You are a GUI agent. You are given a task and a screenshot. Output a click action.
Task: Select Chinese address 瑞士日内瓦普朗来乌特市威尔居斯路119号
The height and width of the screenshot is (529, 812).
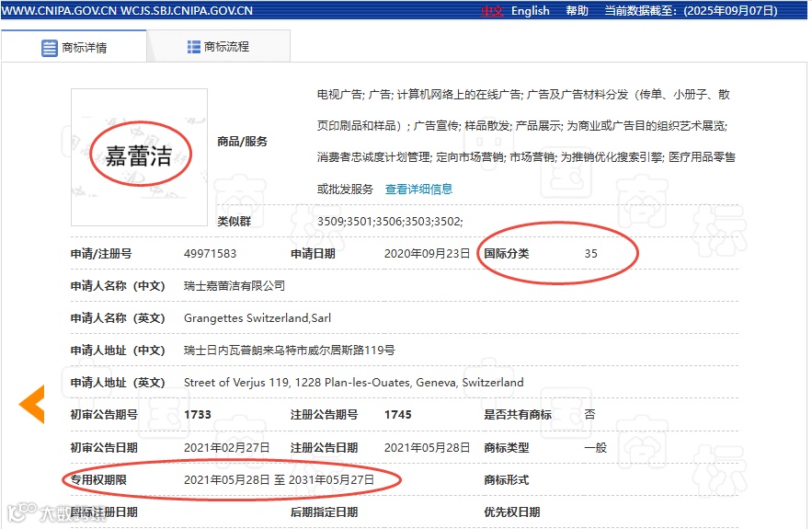tap(289, 351)
